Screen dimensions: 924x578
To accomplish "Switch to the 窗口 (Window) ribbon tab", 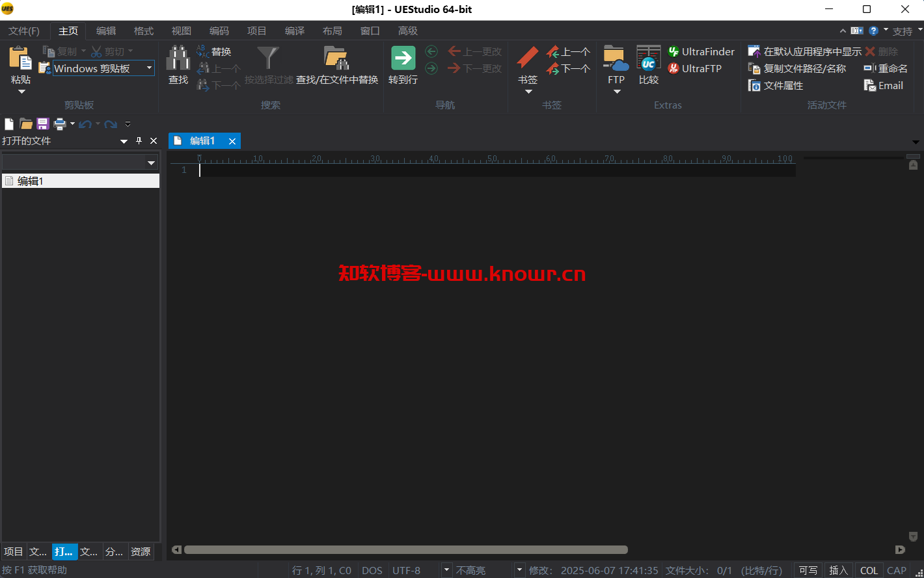I will (370, 31).
